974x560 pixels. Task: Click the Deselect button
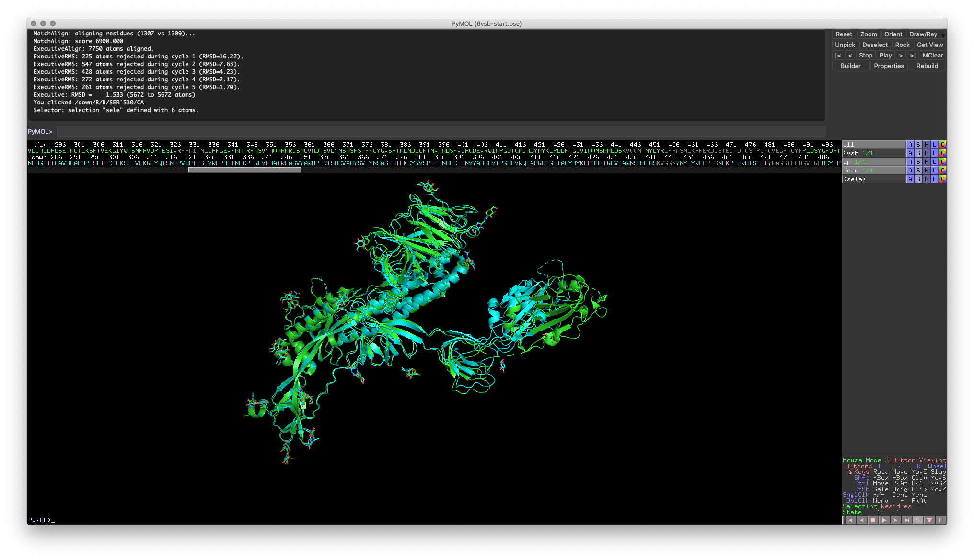(x=875, y=45)
